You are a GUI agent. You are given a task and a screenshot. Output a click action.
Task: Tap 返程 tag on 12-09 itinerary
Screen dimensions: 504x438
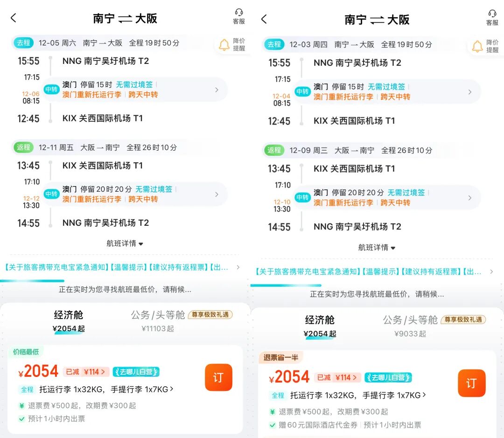[274, 150]
